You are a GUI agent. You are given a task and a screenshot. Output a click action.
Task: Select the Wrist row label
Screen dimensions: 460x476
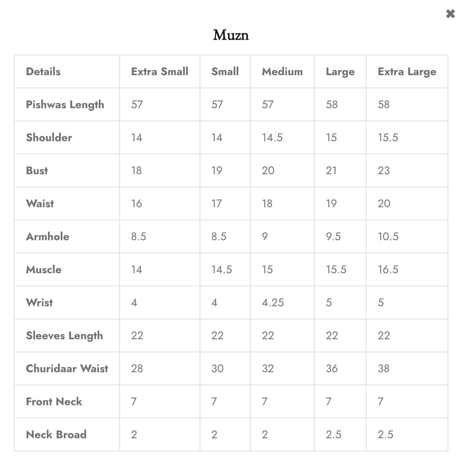[x=39, y=303]
